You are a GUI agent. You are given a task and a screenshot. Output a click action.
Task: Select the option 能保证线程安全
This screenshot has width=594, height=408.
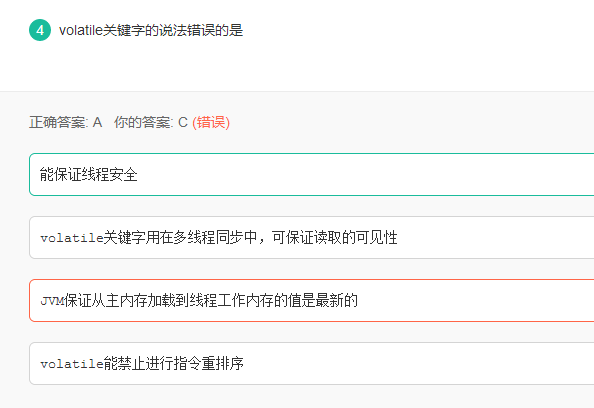pos(311,175)
